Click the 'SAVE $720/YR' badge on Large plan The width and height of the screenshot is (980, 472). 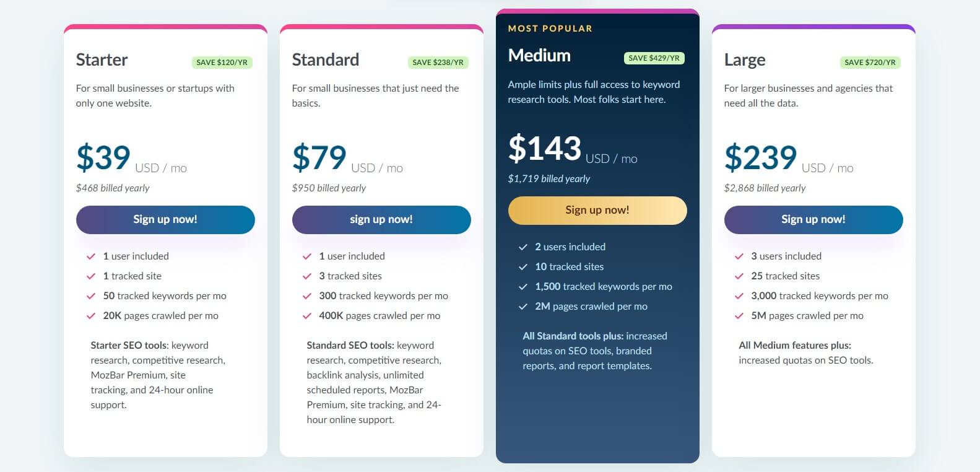pyautogui.click(x=870, y=62)
